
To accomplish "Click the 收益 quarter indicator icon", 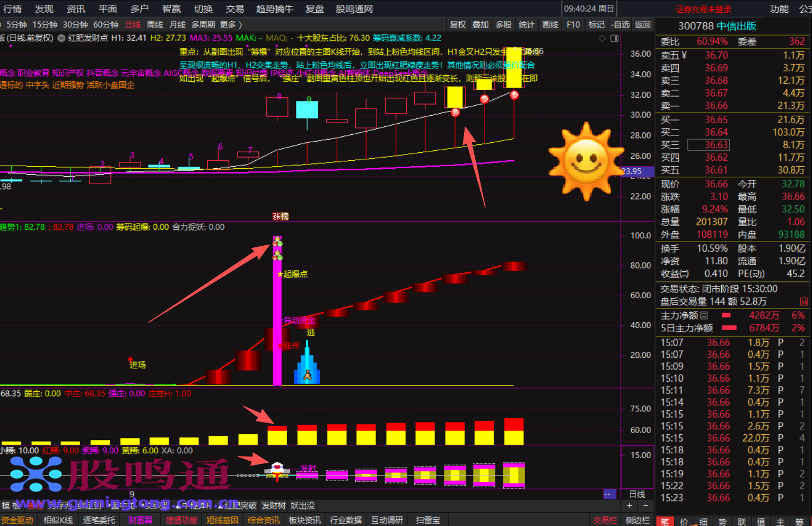I will [685, 274].
